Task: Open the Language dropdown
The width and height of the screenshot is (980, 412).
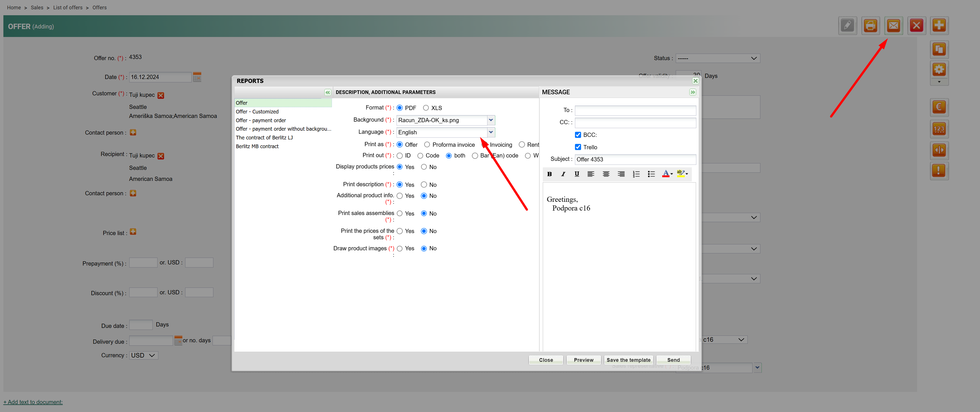Action: pos(490,132)
